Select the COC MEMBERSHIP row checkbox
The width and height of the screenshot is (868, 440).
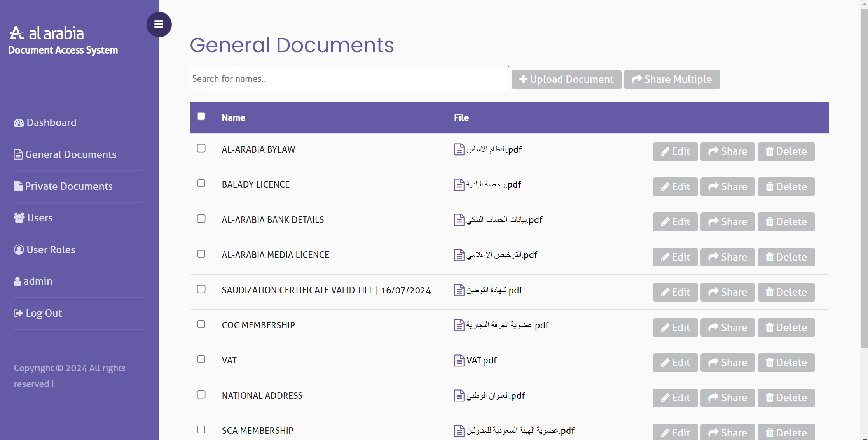tap(201, 324)
